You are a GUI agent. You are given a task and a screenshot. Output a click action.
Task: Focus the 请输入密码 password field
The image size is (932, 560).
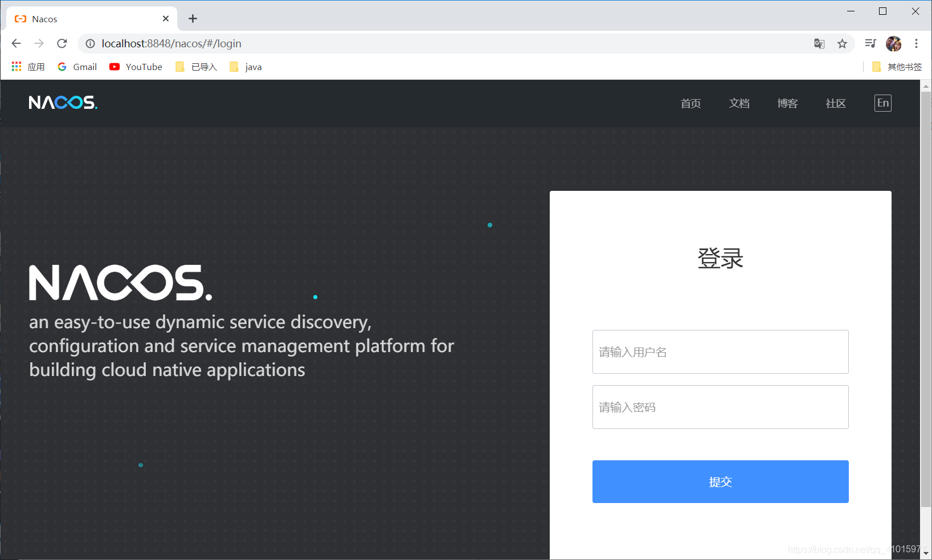tap(721, 407)
